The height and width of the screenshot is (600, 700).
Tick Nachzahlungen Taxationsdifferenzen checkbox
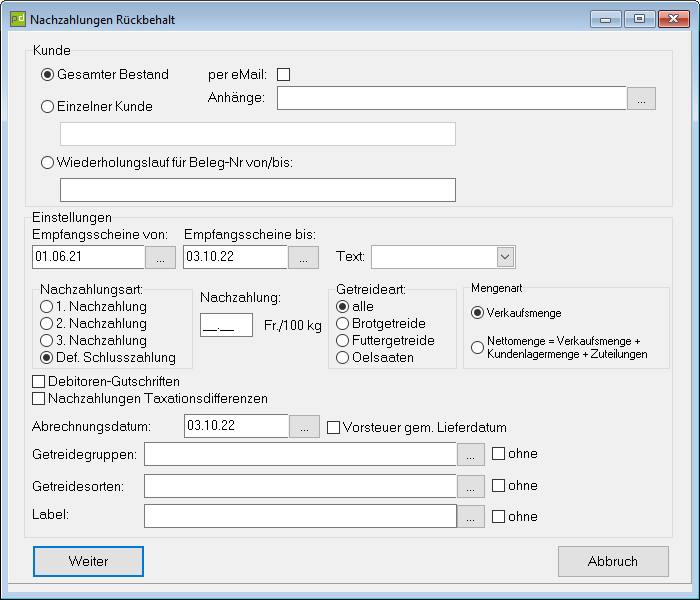pyautogui.click(x=39, y=399)
